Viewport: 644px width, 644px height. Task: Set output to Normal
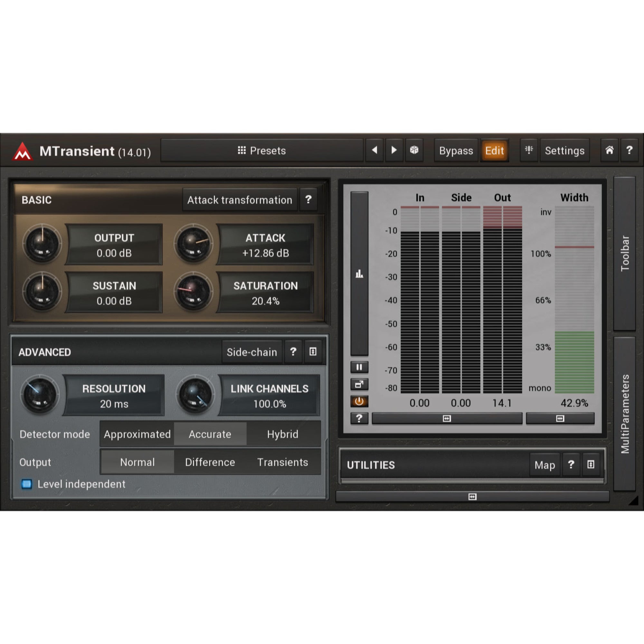point(137,462)
